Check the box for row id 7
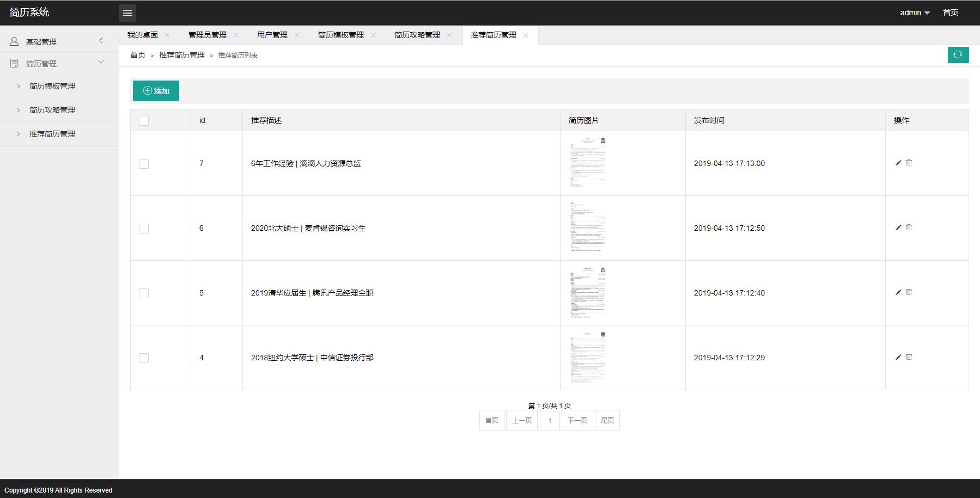This screenshot has height=498, width=980. click(144, 164)
